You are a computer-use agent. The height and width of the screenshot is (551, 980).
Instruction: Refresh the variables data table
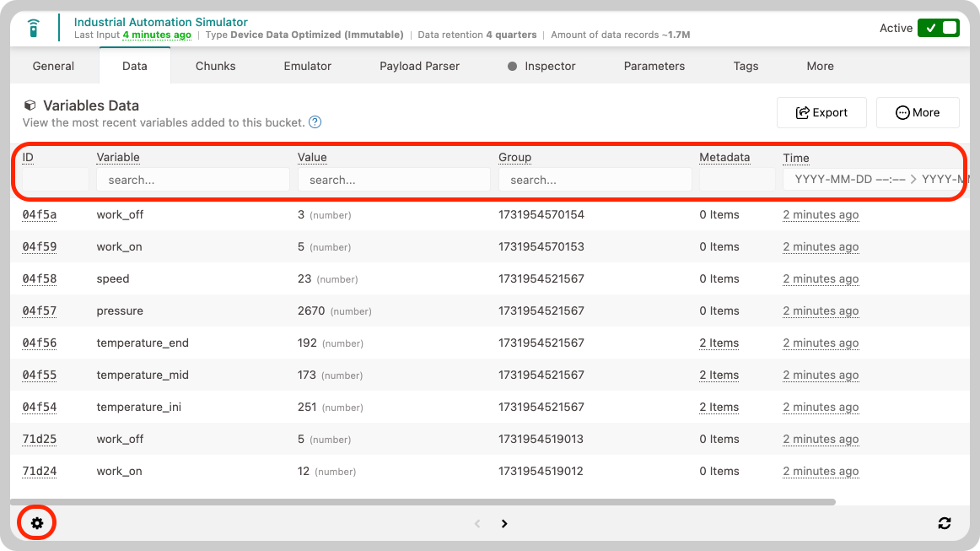(945, 523)
